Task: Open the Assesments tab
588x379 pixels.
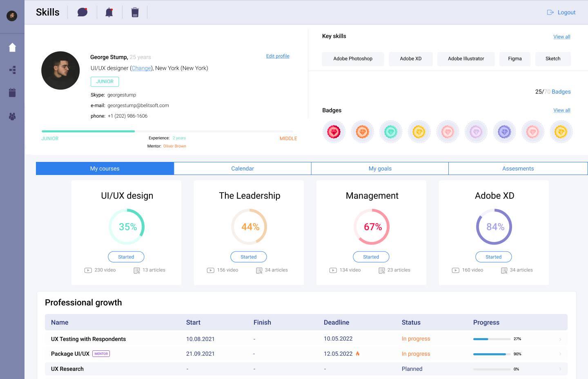Action: coord(518,168)
